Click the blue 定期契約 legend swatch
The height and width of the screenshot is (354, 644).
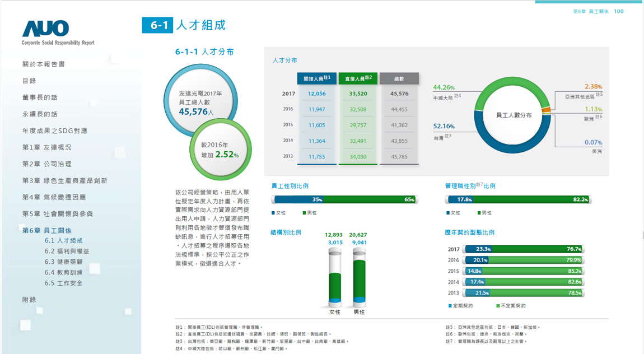[x=450, y=306]
